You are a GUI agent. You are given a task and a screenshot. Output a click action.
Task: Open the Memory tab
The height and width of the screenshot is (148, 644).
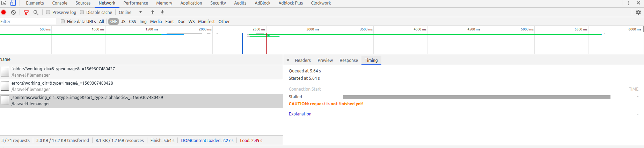tap(164, 3)
